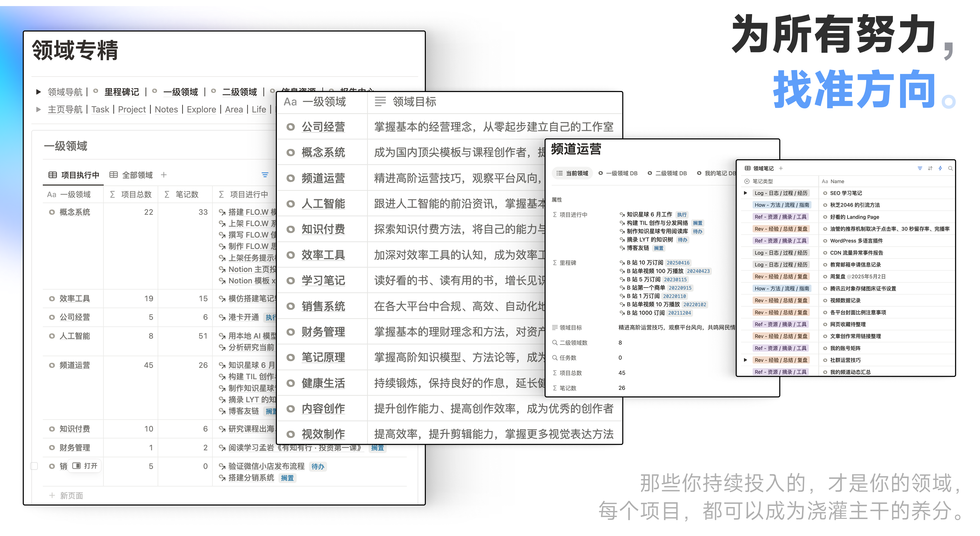980x536 pixels.
Task: Click How tag beside 腾讯云对象存储图床证书设置
Action: click(782, 288)
